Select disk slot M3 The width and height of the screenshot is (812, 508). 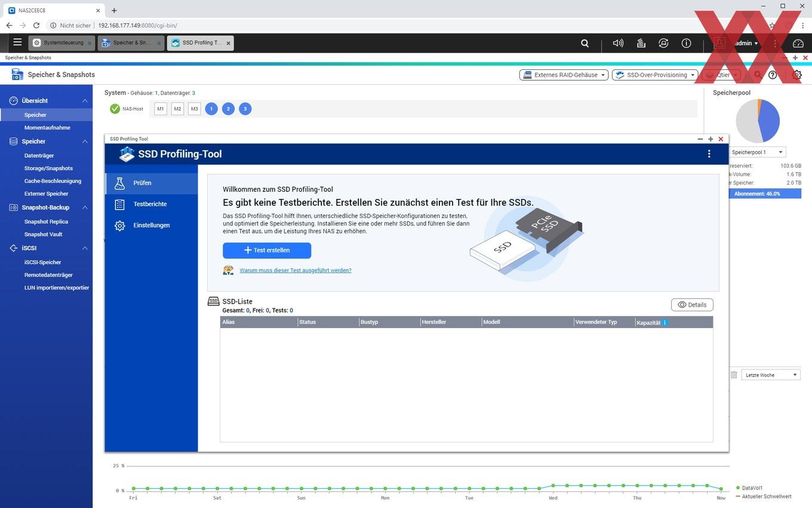tap(194, 109)
